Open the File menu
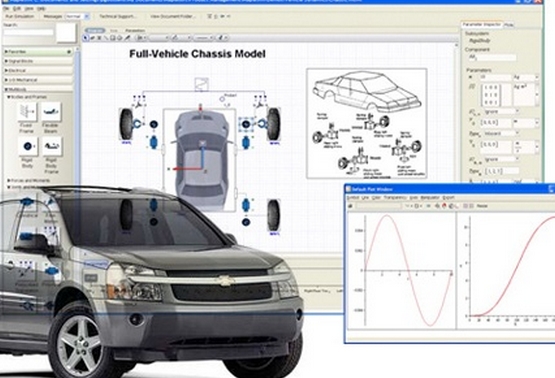555x378 pixels. pos(6,8)
